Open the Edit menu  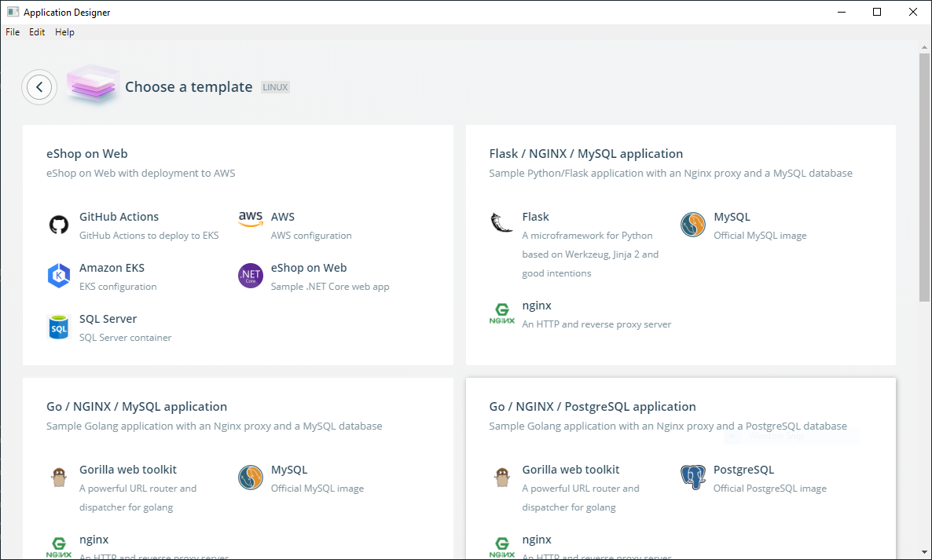37,32
